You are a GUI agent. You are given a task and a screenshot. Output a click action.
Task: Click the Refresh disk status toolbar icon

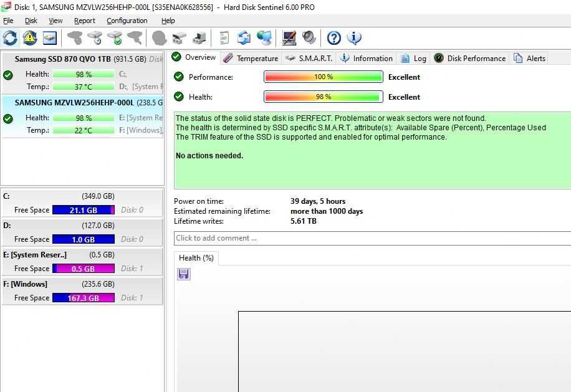click(10, 38)
